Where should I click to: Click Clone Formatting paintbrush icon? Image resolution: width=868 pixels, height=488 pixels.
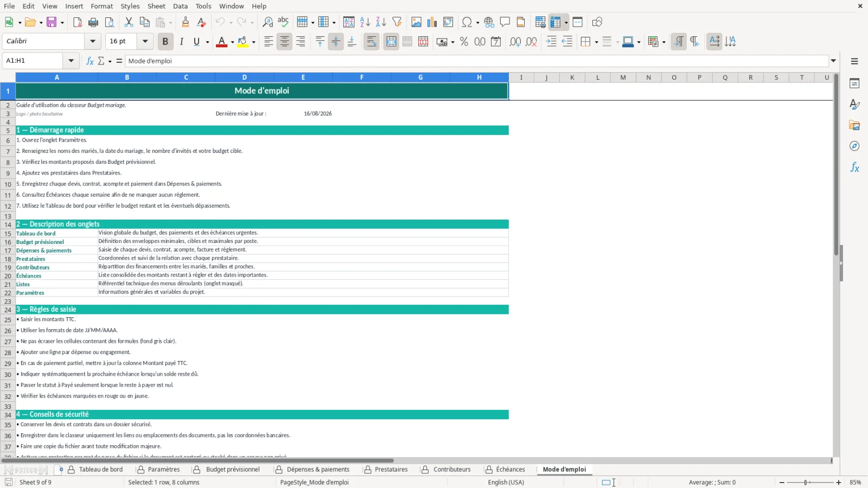(x=186, y=22)
